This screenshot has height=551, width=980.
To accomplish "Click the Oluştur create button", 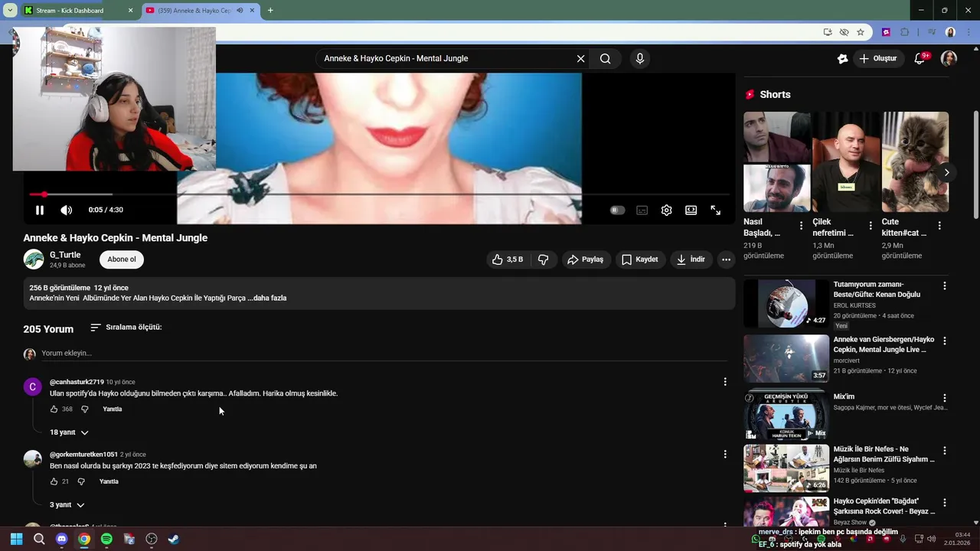I will coord(877,58).
